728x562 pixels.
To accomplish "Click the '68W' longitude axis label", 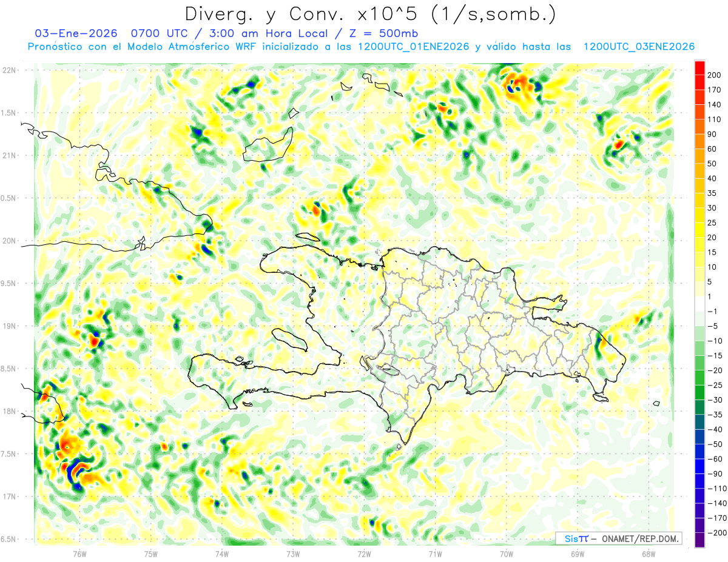I will pos(649,554).
